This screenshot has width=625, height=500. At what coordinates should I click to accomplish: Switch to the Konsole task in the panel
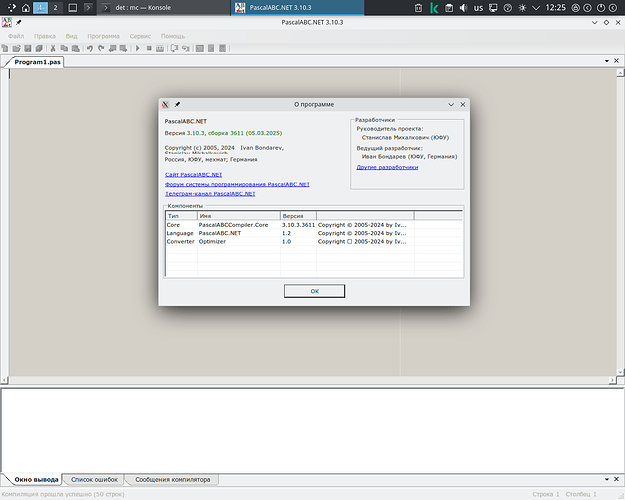tap(163, 8)
